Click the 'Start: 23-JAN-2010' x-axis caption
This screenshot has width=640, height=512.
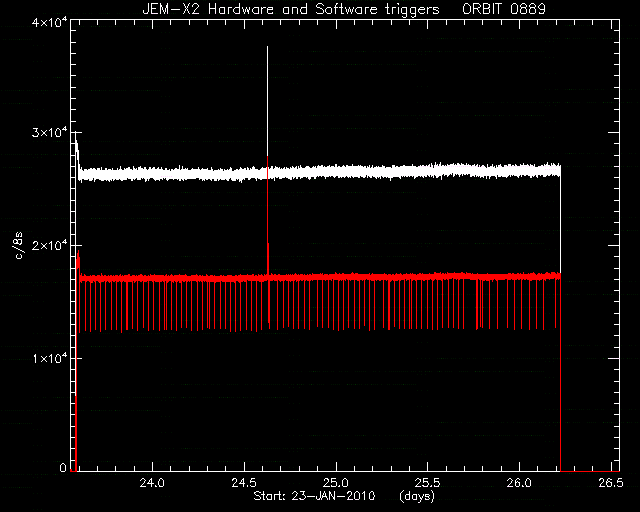tap(314, 496)
